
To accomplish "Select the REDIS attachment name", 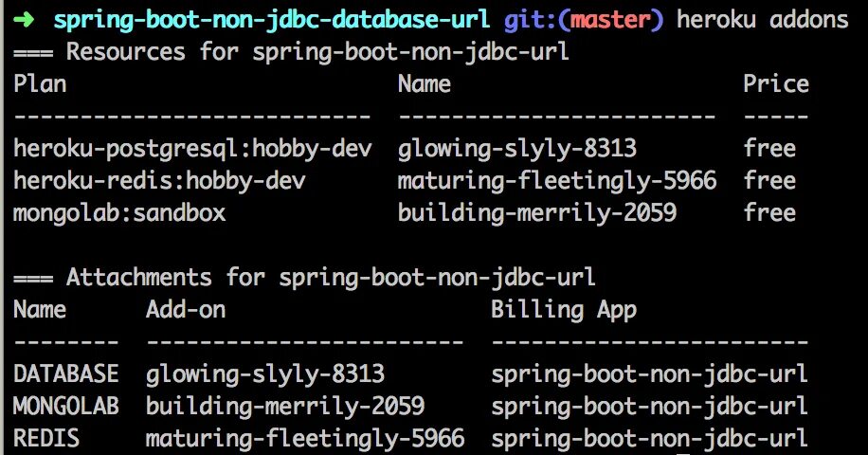I will [x=46, y=438].
